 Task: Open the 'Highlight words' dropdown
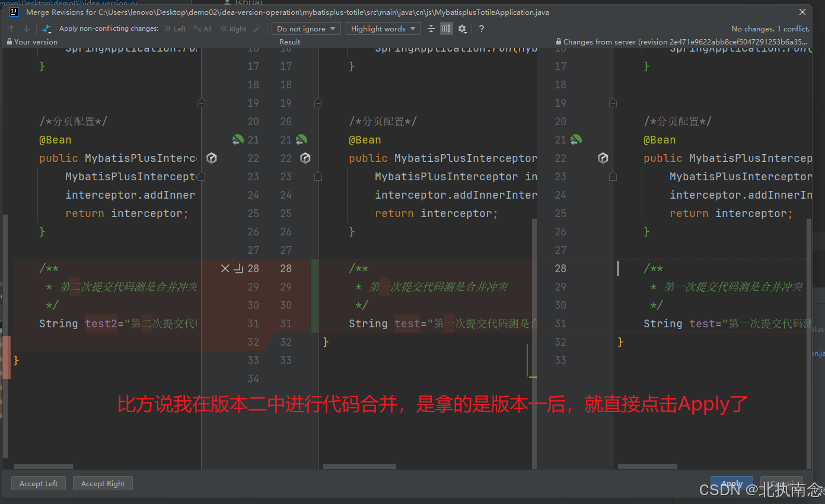tap(383, 28)
